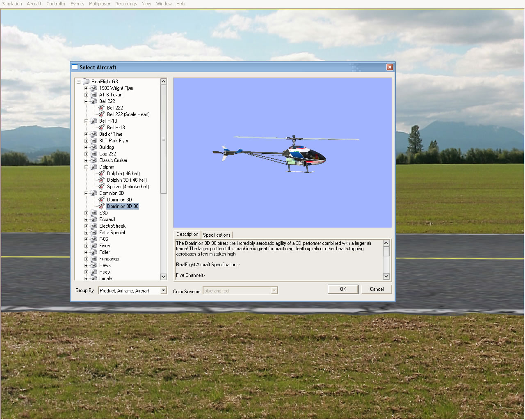Click the E3D folder icon

pos(94,213)
